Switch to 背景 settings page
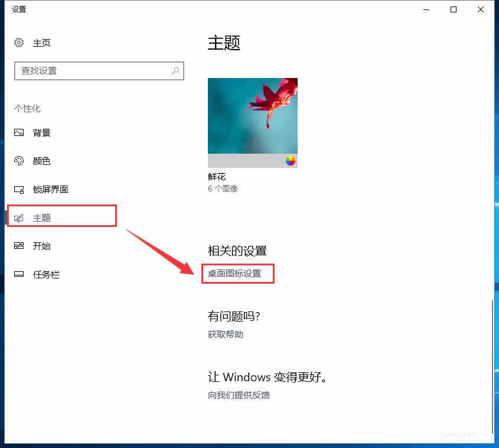 41,132
